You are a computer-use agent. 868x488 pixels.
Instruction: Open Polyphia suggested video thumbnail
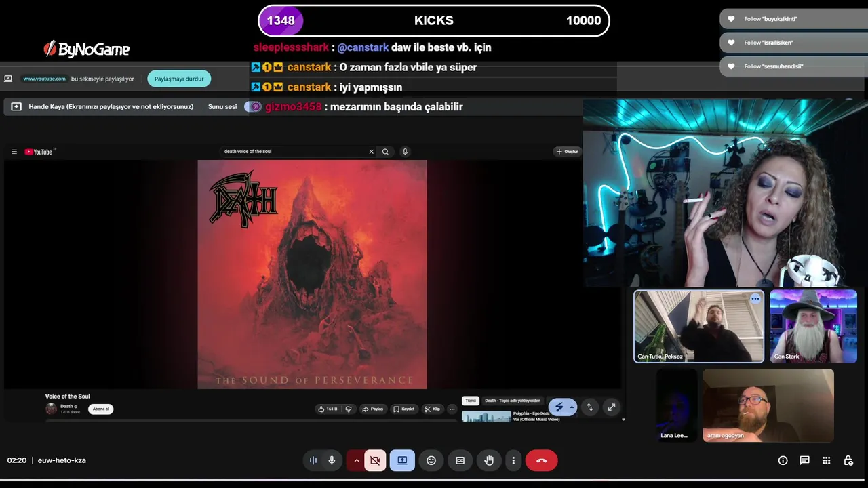pyautogui.click(x=486, y=416)
